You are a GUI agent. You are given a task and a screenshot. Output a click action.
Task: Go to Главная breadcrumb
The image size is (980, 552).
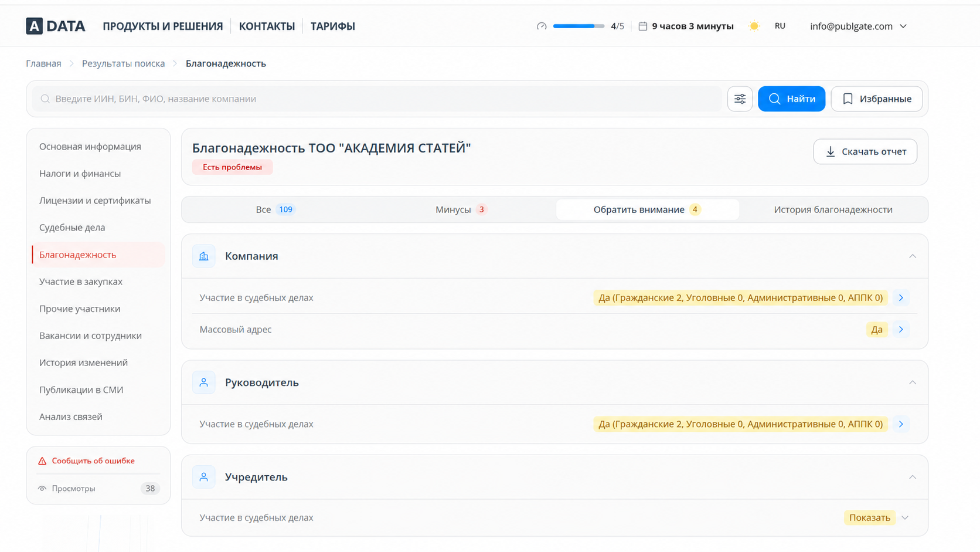[x=43, y=63]
